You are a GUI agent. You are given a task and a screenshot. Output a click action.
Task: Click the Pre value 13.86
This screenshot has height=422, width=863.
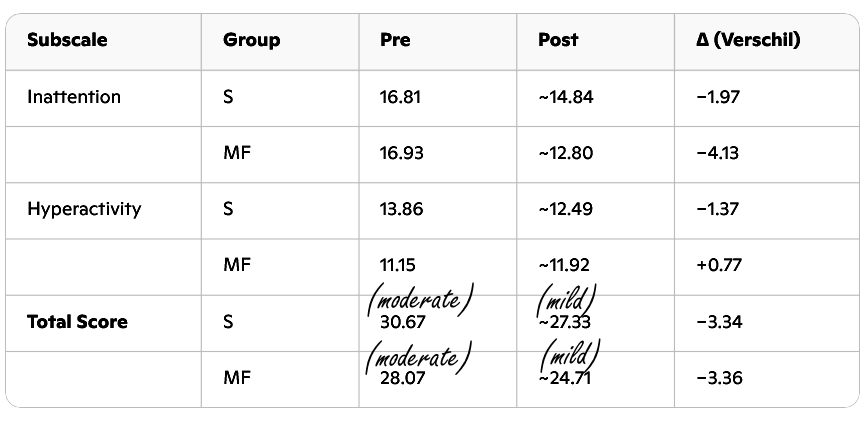click(402, 209)
